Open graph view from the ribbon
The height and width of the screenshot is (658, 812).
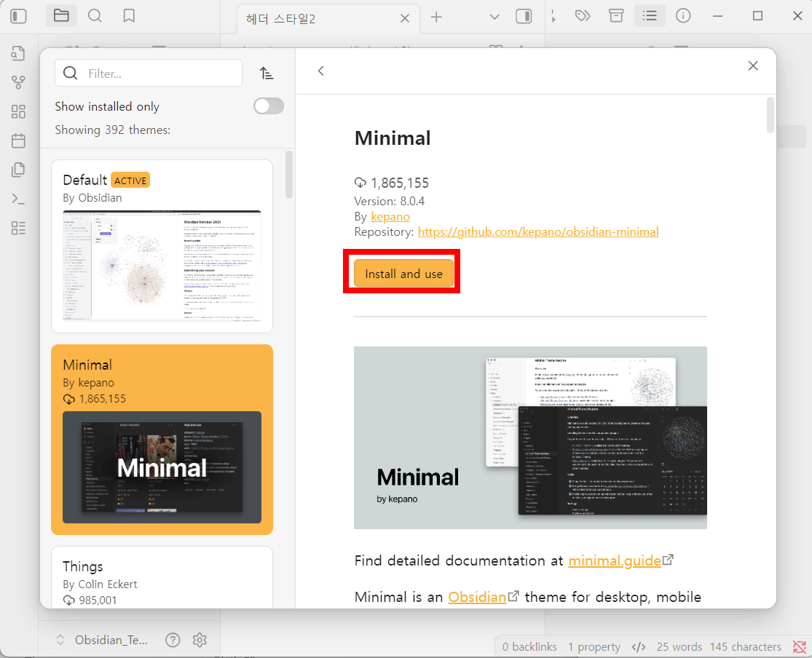(18, 82)
